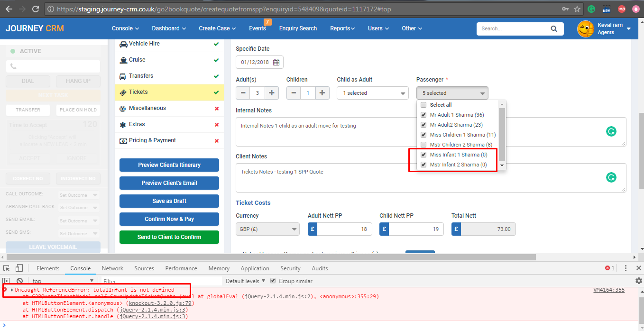Open the Call Outcome Set Outcome dropdown

point(78,195)
